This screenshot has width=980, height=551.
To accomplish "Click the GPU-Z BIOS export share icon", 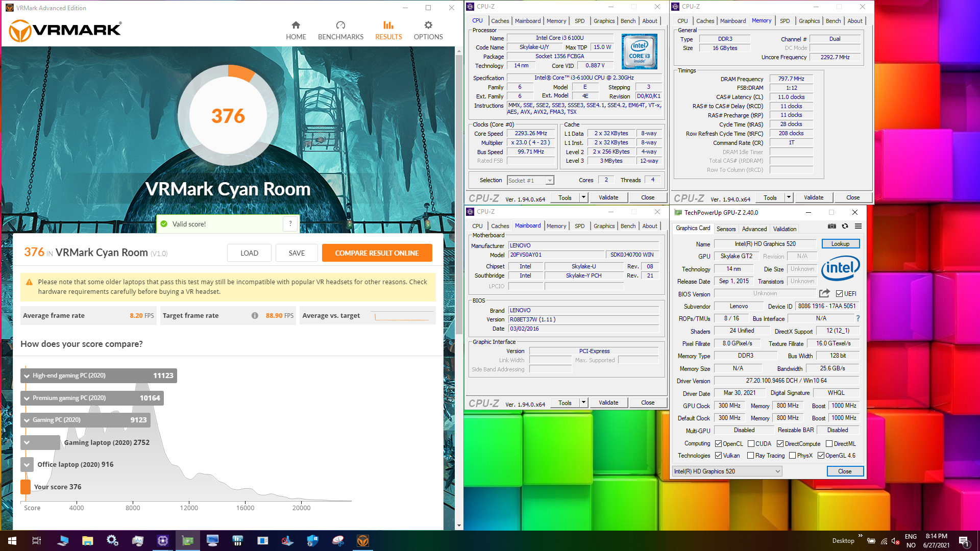I will click(x=824, y=293).
